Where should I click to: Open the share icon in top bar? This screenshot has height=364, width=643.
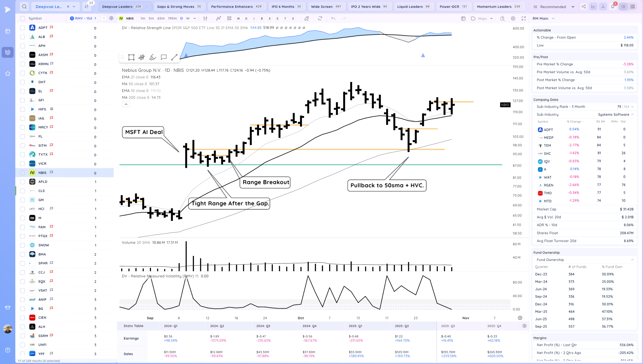pyautogui.click(x=583, y=7)
